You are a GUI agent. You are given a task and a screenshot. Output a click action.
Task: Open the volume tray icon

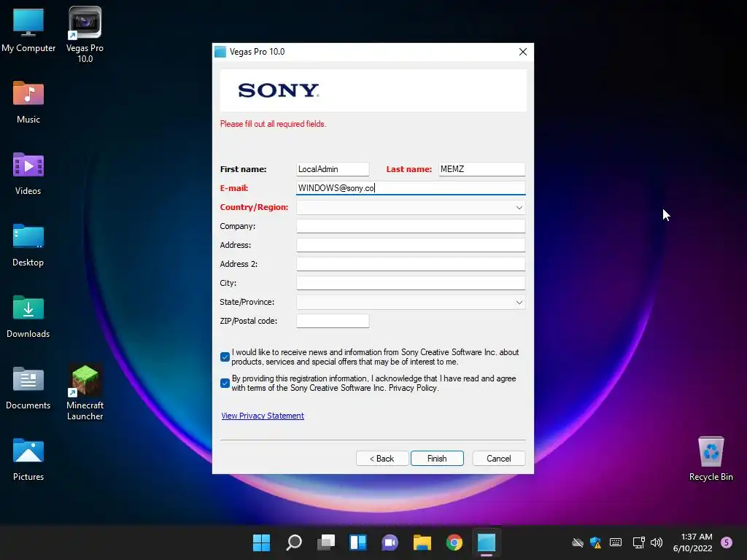pos(657,542)
